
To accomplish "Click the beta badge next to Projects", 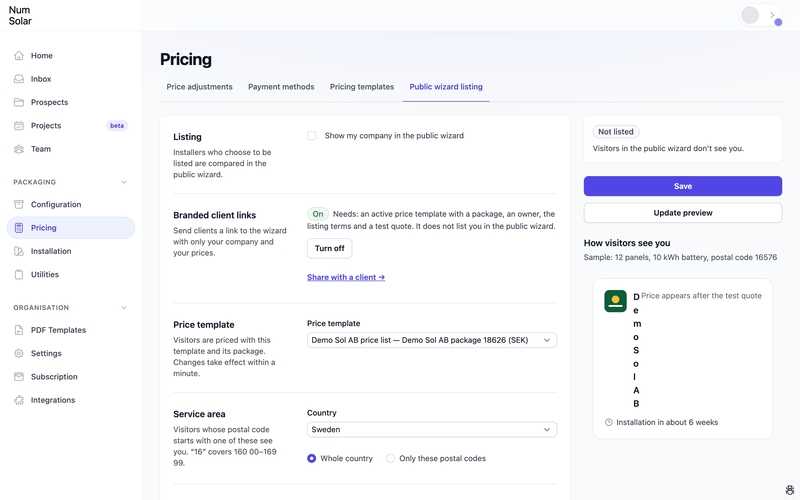I will (x=117, y=126).
